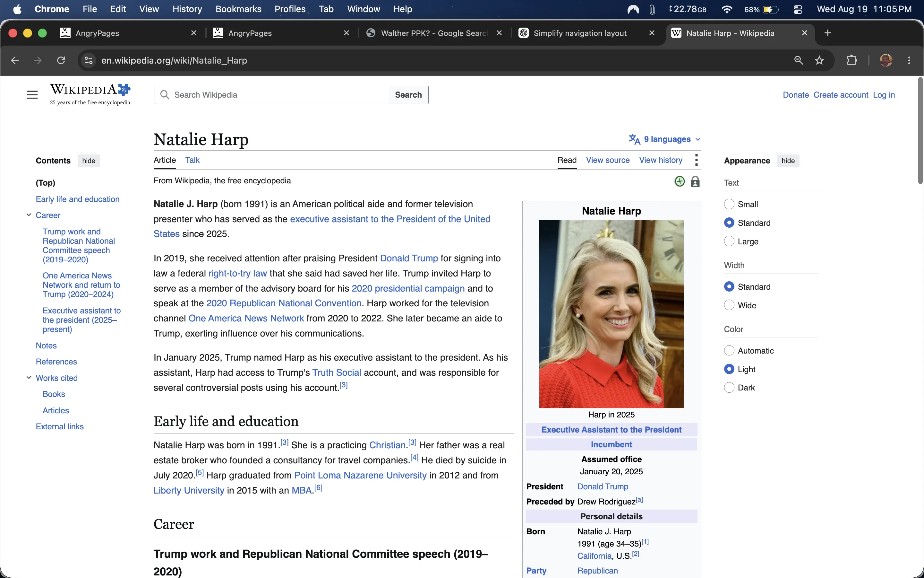Click the page protection padlock icon
This screenshot has width=924, height=578.
695,181
